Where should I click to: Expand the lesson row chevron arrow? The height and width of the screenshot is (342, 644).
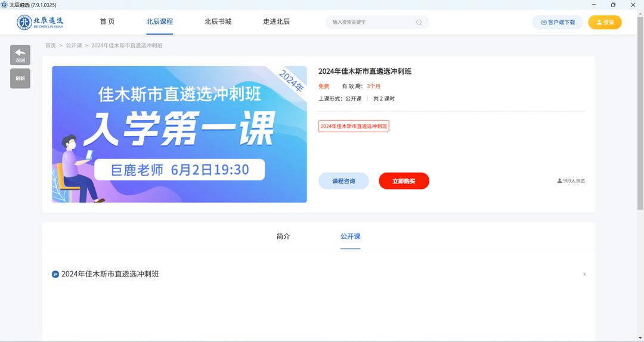pos(584,274)
